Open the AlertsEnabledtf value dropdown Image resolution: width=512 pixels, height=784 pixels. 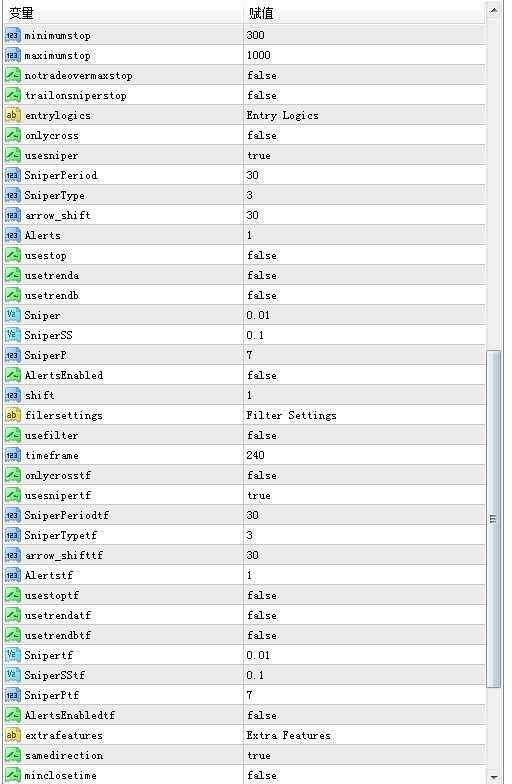pos(364,716)
